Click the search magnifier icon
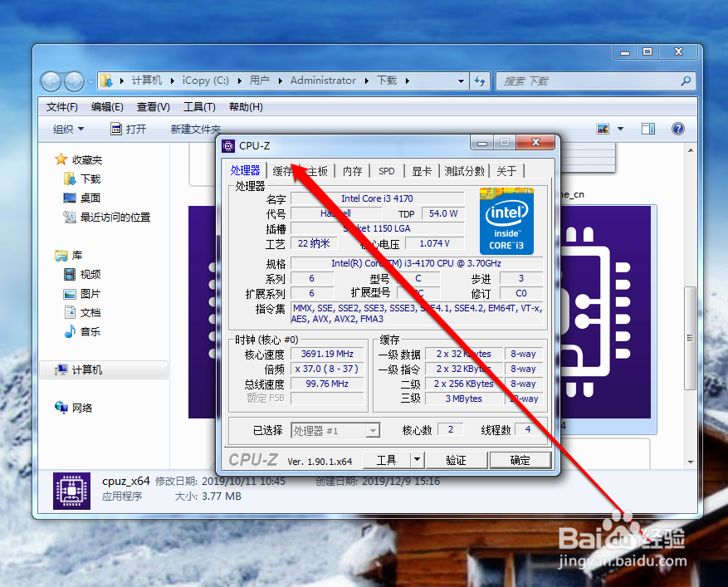 click(x=686, y=81)
